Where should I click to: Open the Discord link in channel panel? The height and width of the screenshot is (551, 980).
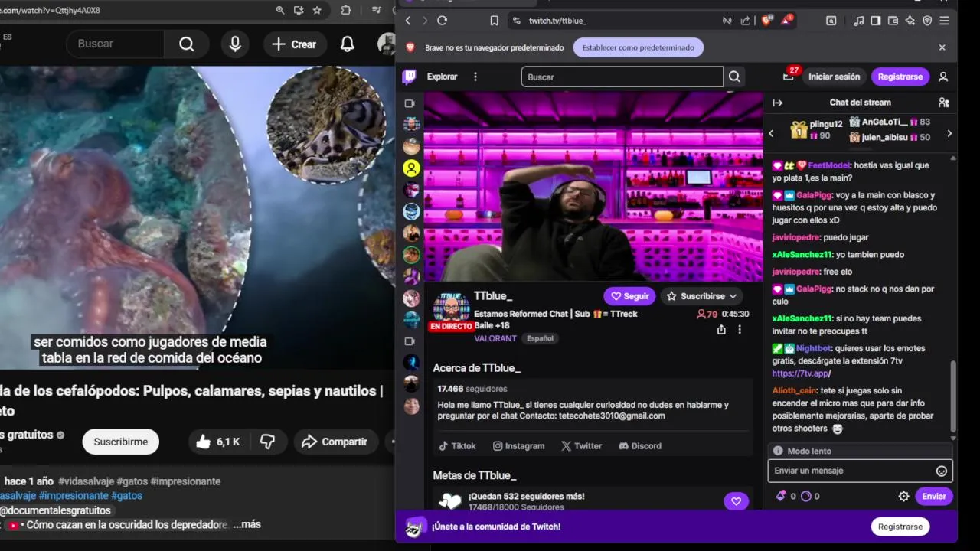pos(639,446)
